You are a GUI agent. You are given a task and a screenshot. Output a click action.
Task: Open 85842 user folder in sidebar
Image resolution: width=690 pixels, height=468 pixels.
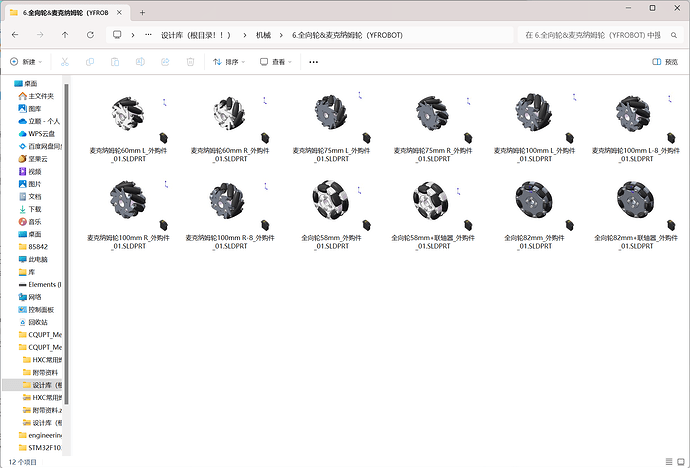coord(33,247)
